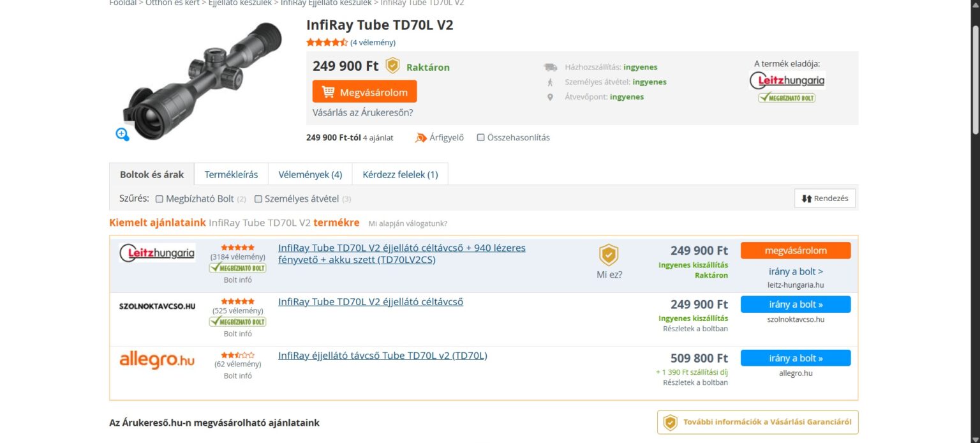Switch to the Termékleírás tab
The width and height of the screenshot is (980, 443).
click(231, 174)
